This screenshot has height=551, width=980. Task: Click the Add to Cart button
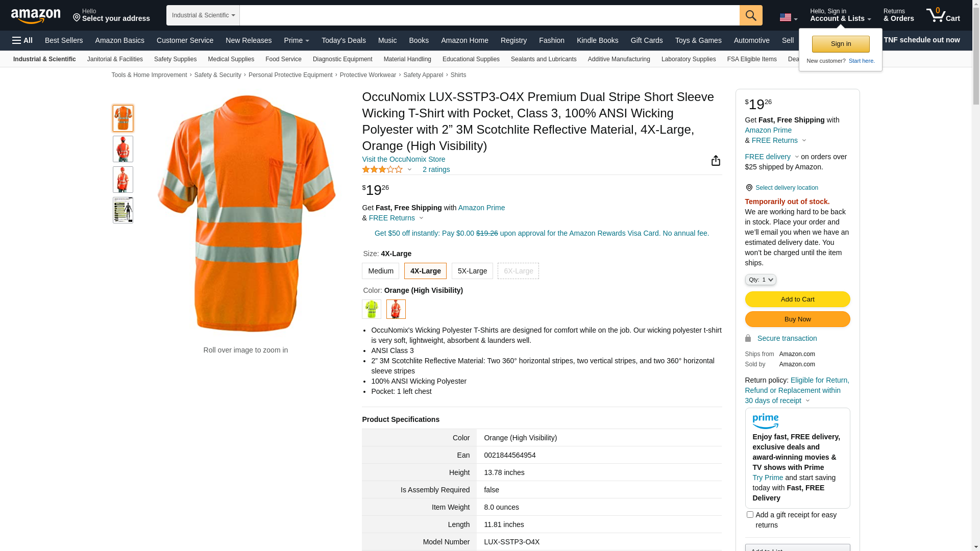pos(797,299)
